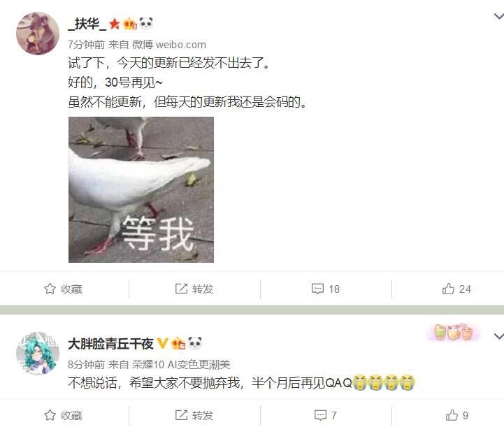View the pigeon 等我 image full size
Image resolution: width=504 pixels, height=427 pixels.
pyautogui.click(x=141, y=189)
